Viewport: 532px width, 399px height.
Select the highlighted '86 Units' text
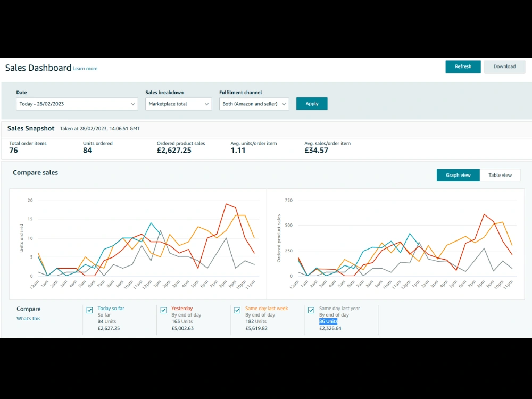[328, 321]
